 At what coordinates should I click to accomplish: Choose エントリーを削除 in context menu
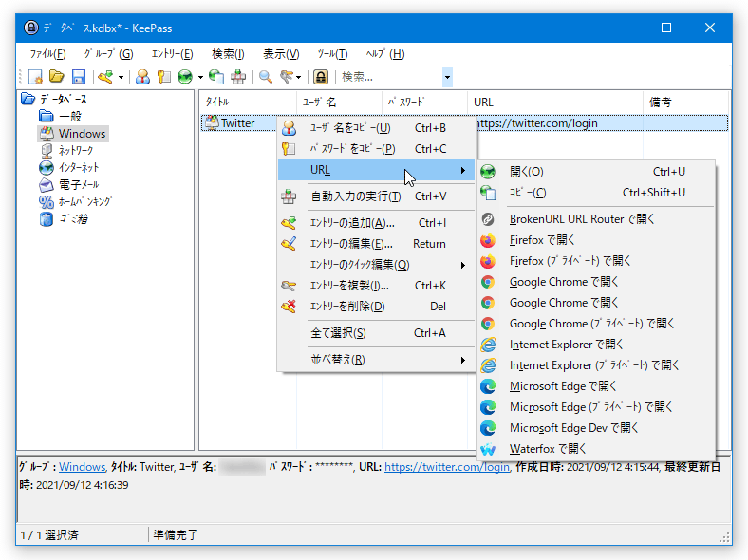[377, 307]
